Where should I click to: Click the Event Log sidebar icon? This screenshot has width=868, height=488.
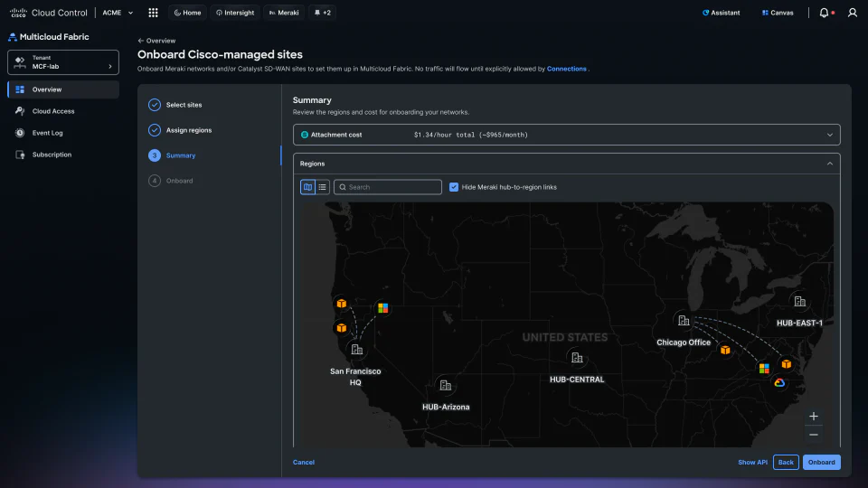point(20,133)
